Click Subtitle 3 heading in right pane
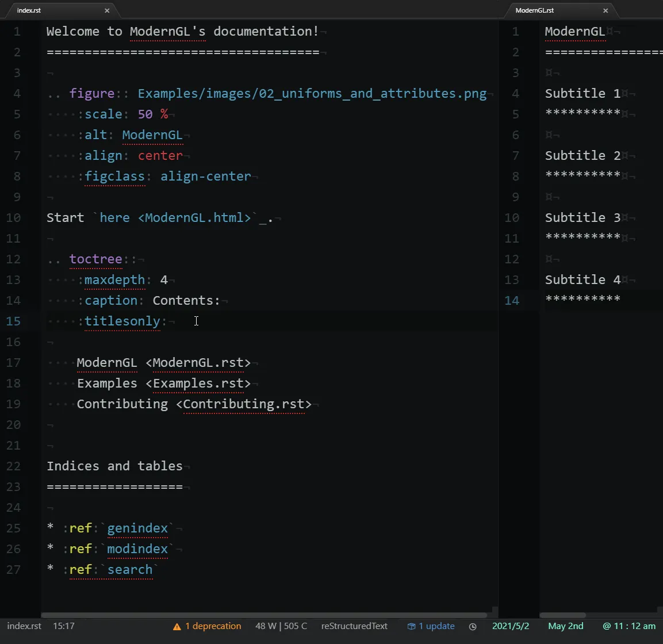 (x=582, y=218)
